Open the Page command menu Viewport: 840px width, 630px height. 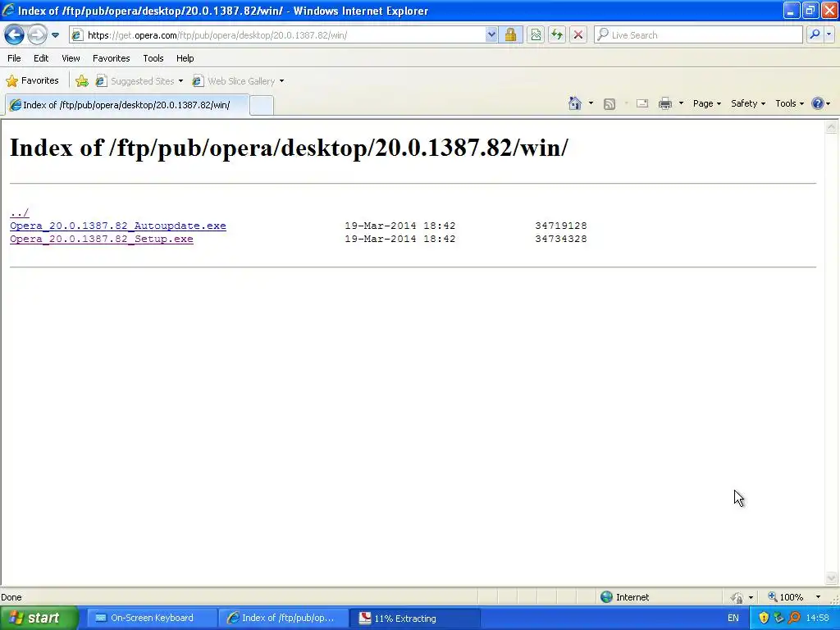point(706,103)
